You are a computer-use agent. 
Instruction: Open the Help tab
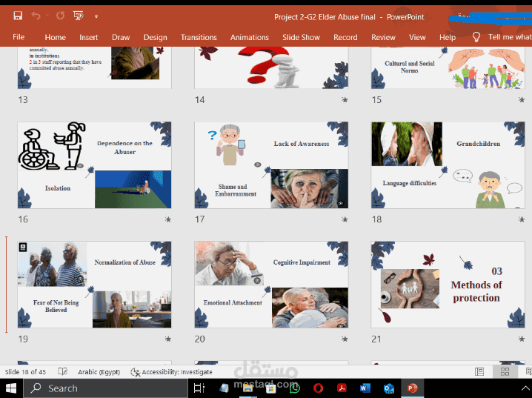pos(448,37)
